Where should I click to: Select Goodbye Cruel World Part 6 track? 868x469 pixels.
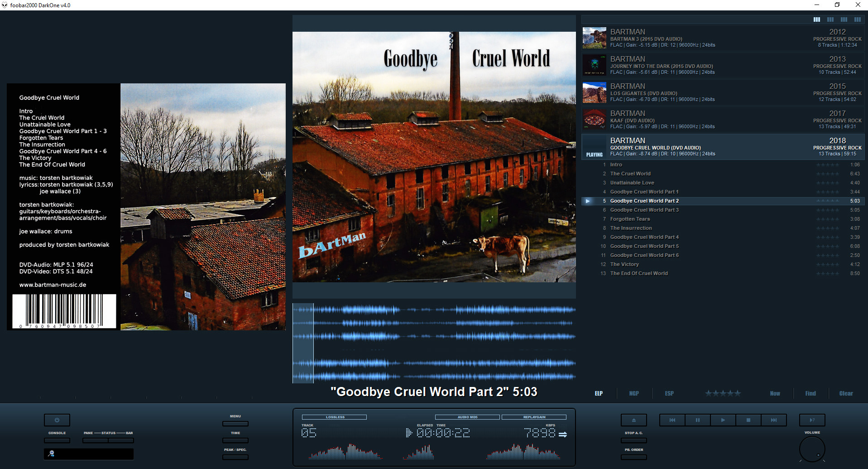pyautogui.click(x=723, y=256)
